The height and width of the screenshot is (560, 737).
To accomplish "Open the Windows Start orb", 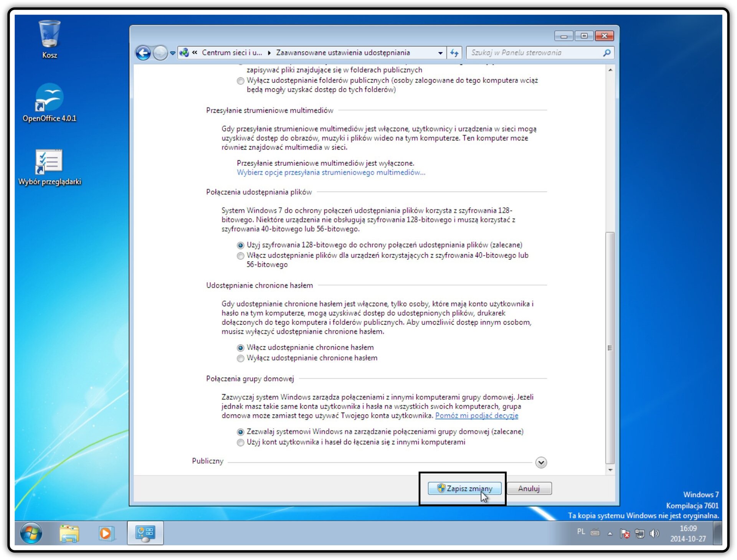I will click(31, 533).
